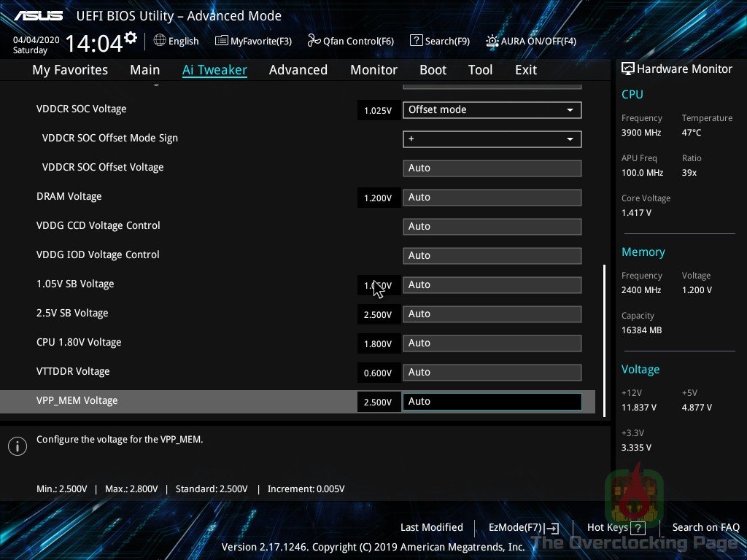
Task: Select the VPP_MEM Voltage Auto field
Action: coord(492,401)
